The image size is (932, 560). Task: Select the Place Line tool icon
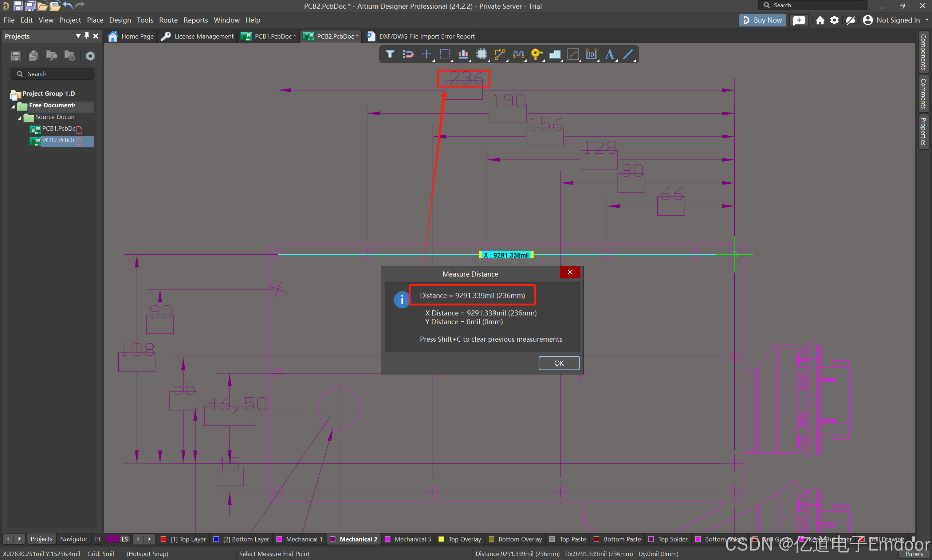628,54
